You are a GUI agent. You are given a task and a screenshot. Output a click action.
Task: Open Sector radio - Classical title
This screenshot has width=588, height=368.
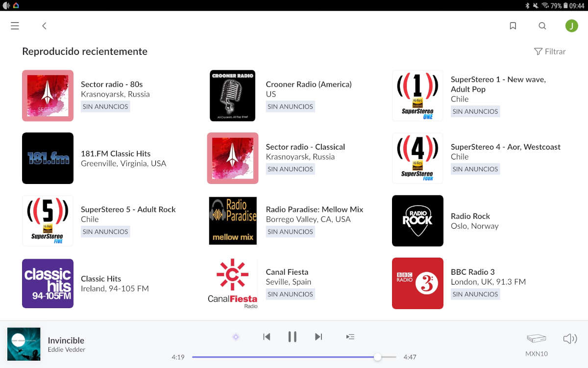click(305, 147)
